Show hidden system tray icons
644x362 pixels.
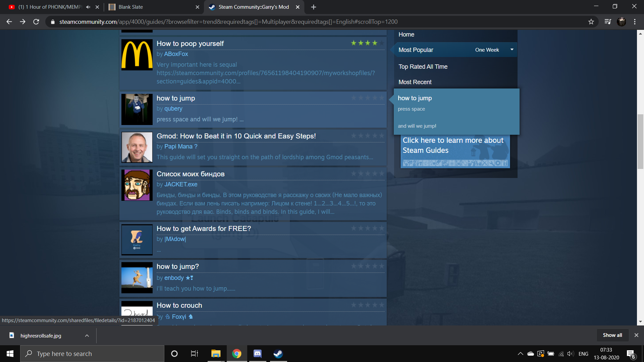coord(520,354)
